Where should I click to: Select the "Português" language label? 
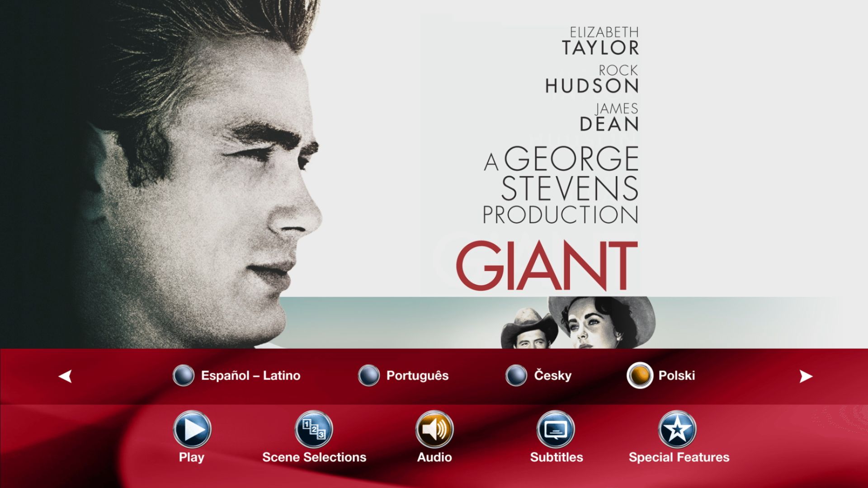pos(417,376)
